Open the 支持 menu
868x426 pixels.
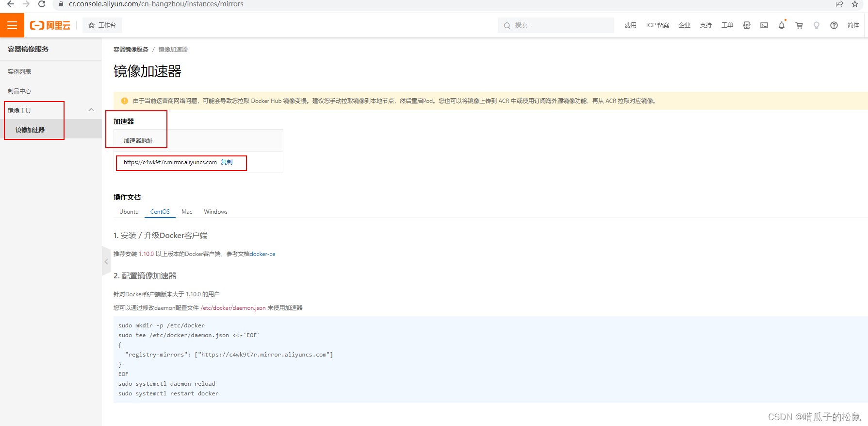coord(706,25)
